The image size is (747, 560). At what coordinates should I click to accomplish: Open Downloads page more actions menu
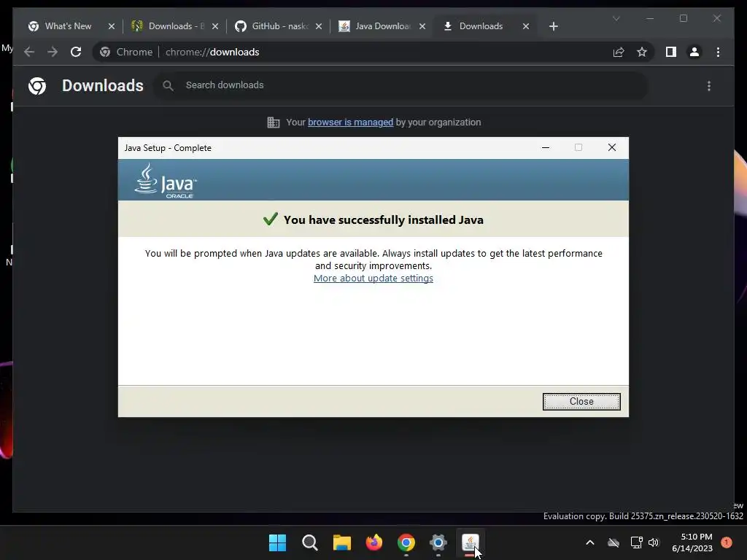pyautogui.click(x=709, y=86)
